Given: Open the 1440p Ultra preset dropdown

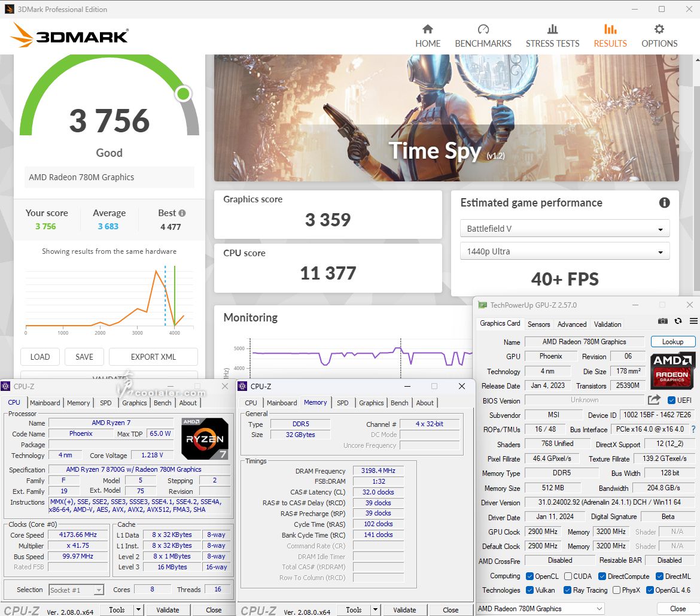Looking at the screenshot, I should 565,251.
